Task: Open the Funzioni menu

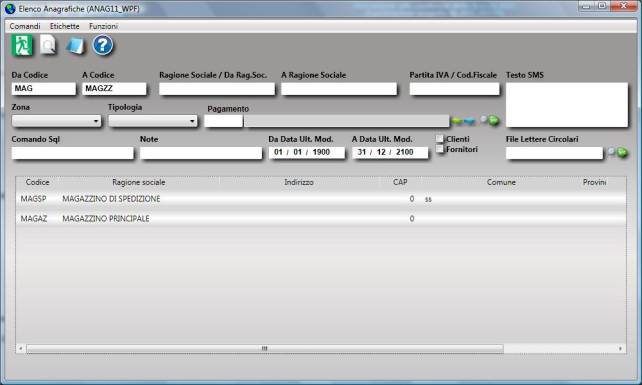Action: coord(104,26)
